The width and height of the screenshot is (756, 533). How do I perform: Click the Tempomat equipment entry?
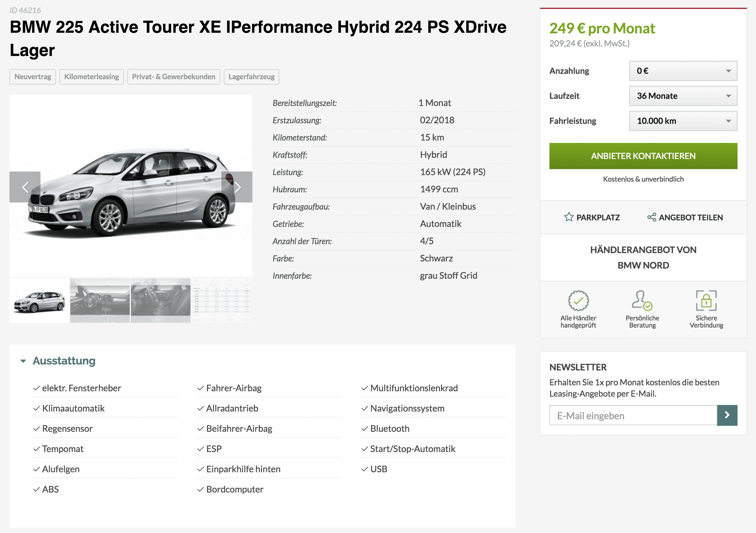click(63, 449)
